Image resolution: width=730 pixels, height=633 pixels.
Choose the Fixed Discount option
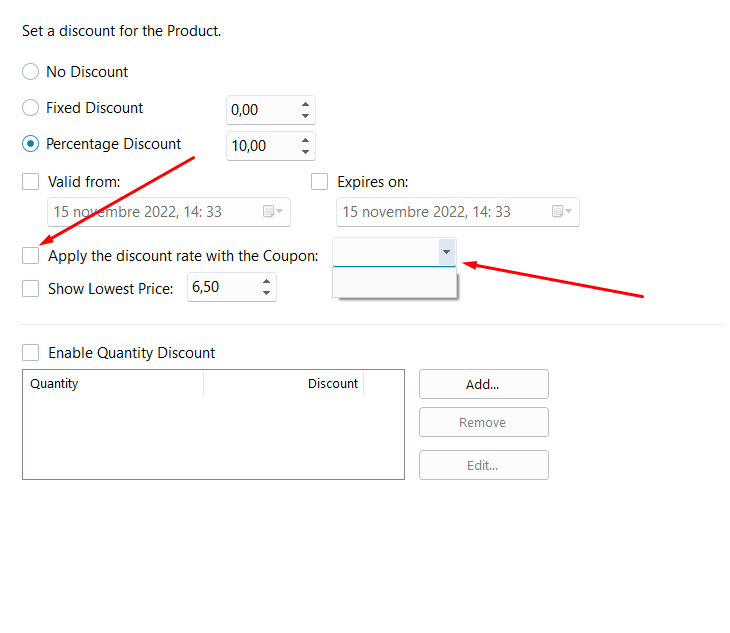31,108
